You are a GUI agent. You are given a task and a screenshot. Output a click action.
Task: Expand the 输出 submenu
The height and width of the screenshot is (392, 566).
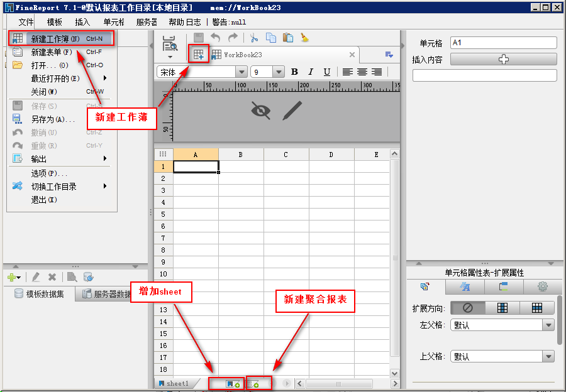59,159
